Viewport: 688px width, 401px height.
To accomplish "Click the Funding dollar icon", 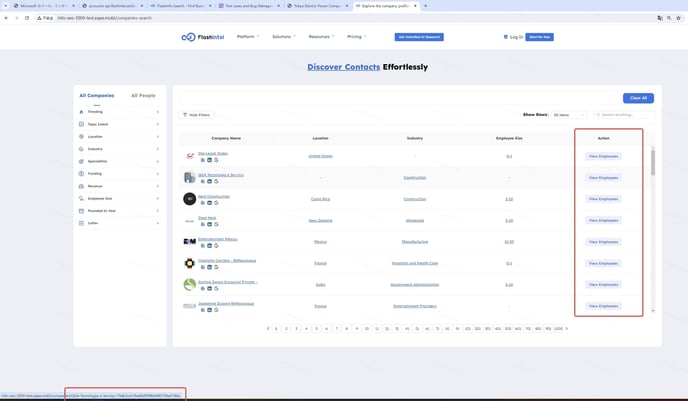I will click(x=81, y=173).
